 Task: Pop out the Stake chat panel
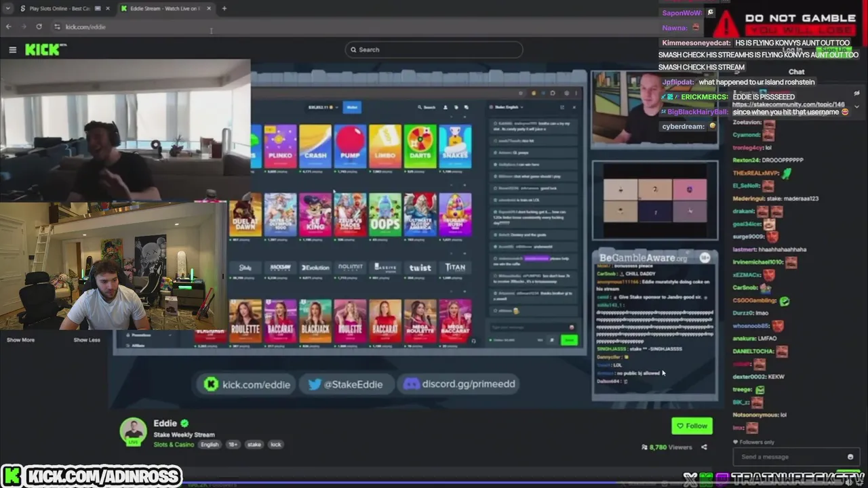click(562, 107)
